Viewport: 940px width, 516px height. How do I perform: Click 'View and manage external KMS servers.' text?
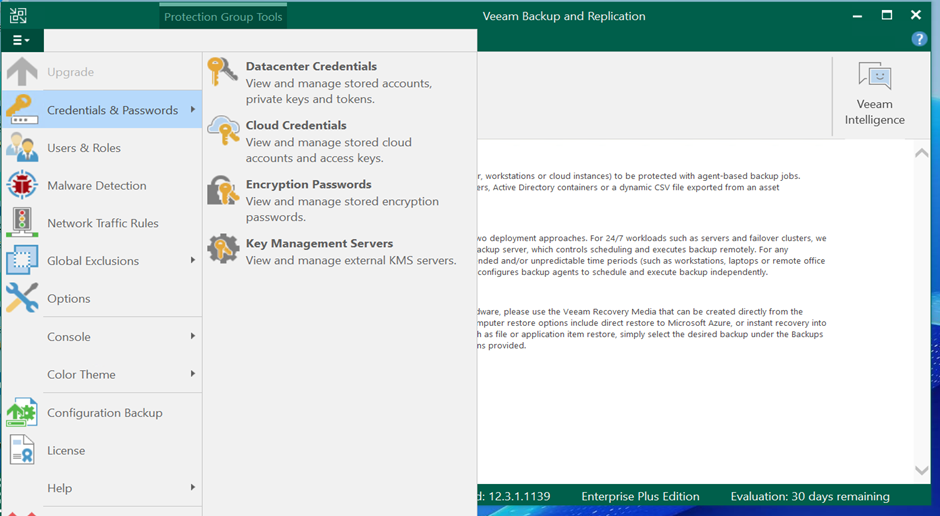pyautogui.click(x=351, y=261)
